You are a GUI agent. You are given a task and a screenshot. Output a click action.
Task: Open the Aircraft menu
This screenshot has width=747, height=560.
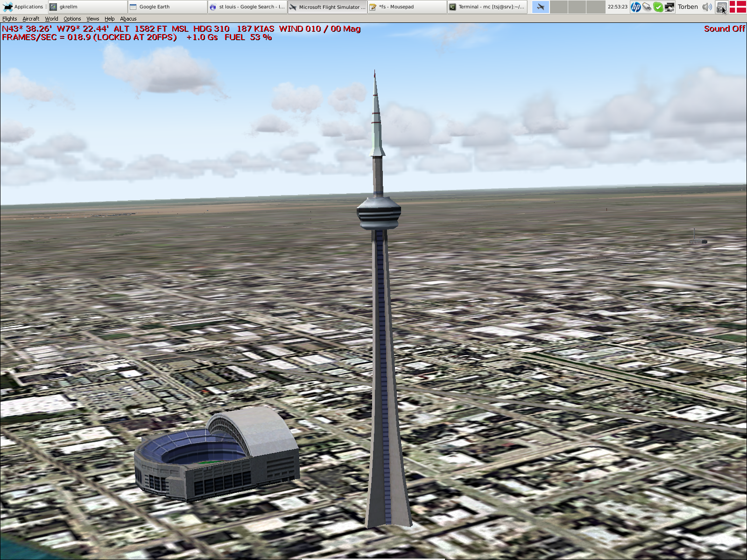[x=31, y=19]
